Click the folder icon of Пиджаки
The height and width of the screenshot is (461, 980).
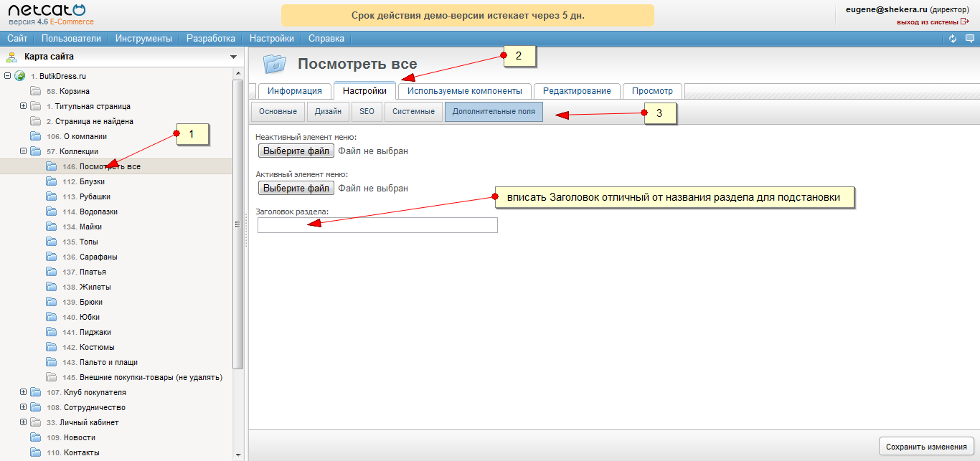pyautogui.click(x=52, y=332)
